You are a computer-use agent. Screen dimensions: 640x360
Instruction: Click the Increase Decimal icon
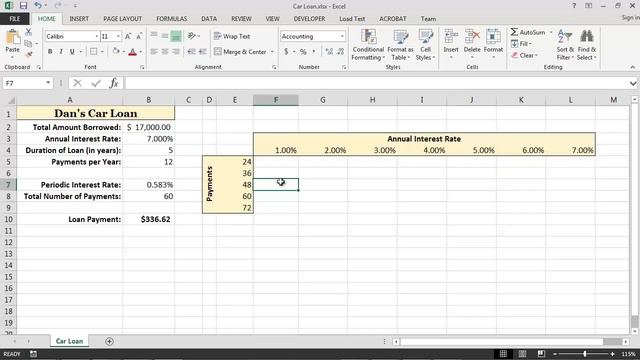tap(329, 51)
